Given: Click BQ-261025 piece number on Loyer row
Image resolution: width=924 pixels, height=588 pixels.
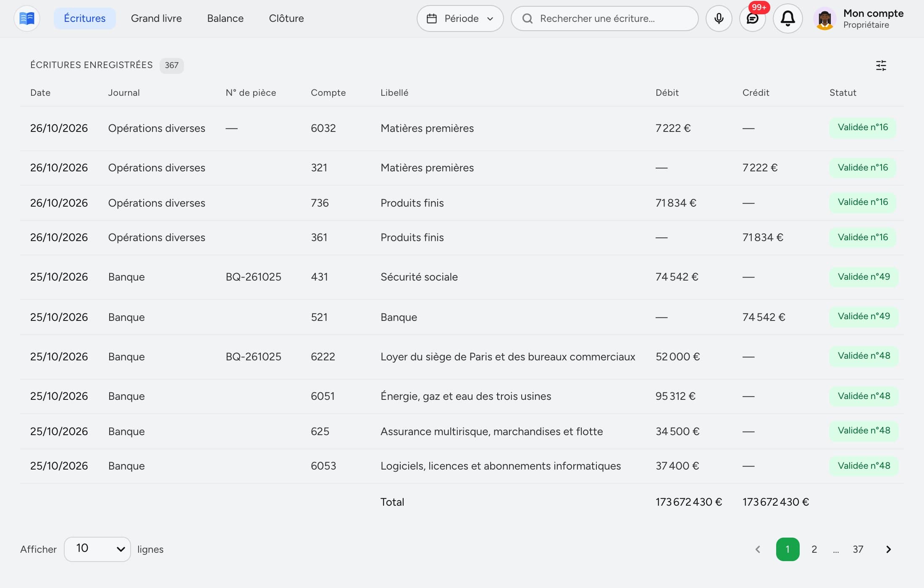Looking at the screenshot, I should pos(253,357).
